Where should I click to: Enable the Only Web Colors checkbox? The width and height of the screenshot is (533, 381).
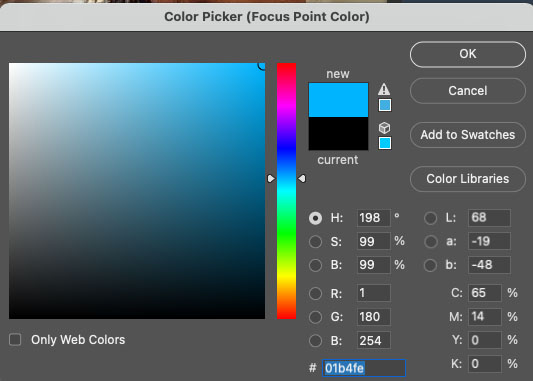[15, 340]
